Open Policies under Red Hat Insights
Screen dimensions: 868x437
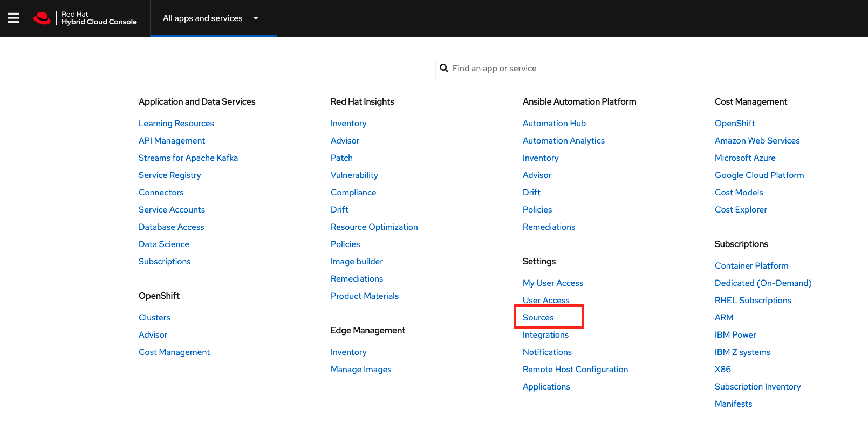345,244
